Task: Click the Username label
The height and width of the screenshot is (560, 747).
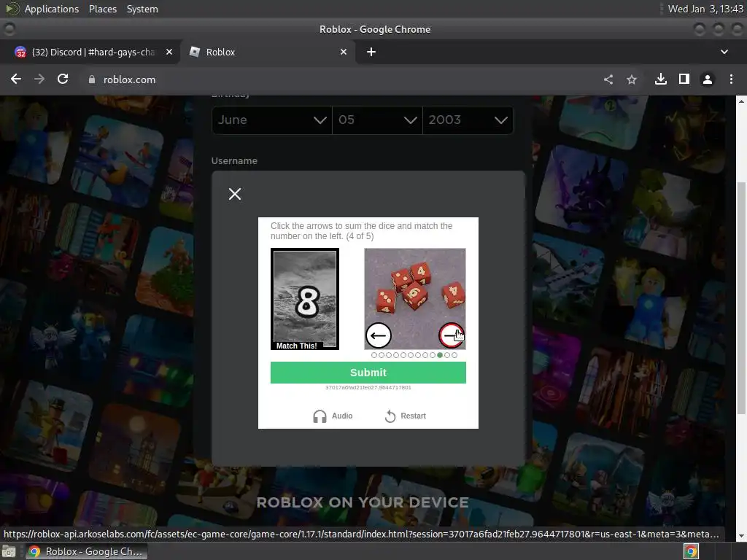Action: 234,161
